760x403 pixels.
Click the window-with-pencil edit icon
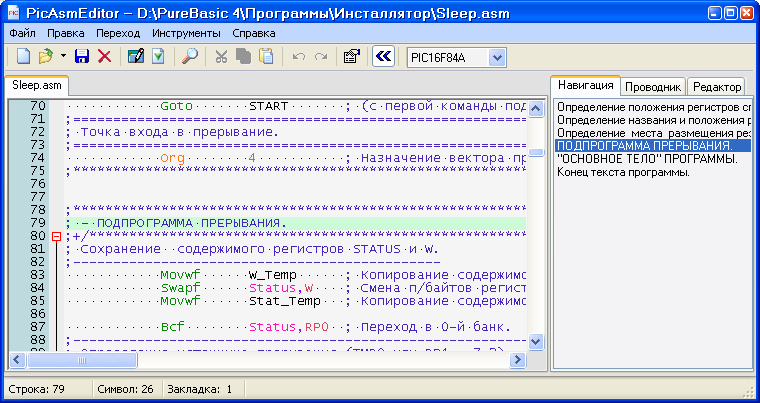(x=136, y=57)
